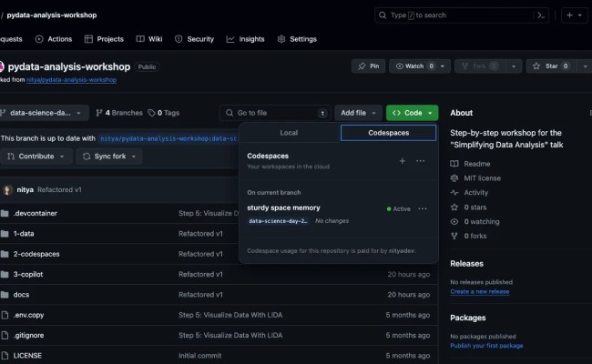
Task: Open the Wiki tab
Action: [x=149, y=39]
